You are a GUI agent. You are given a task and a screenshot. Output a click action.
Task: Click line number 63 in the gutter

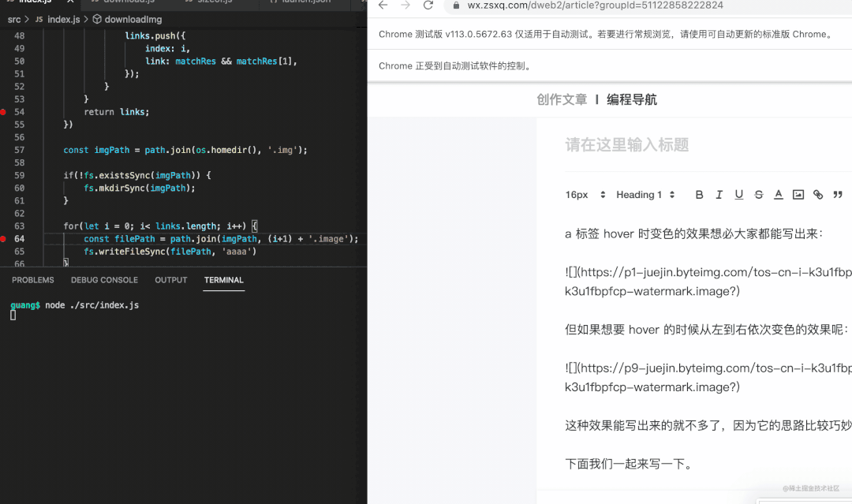[x=20, y=226]
